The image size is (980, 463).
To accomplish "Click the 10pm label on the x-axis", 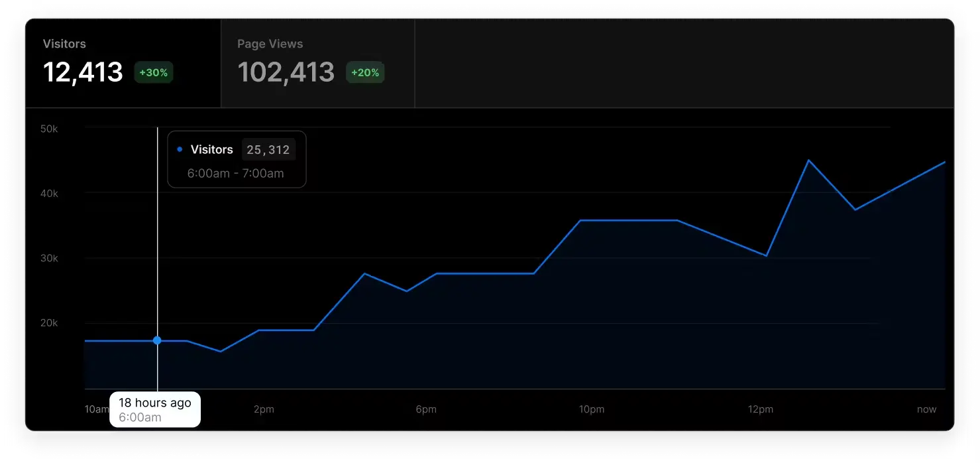I will (592, 409).
